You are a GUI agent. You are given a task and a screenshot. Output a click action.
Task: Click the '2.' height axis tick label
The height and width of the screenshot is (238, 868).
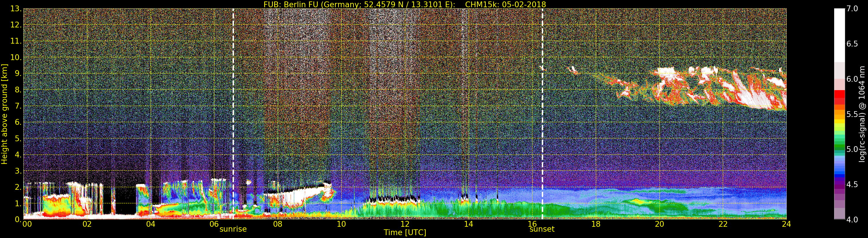[x=18, y=187]
